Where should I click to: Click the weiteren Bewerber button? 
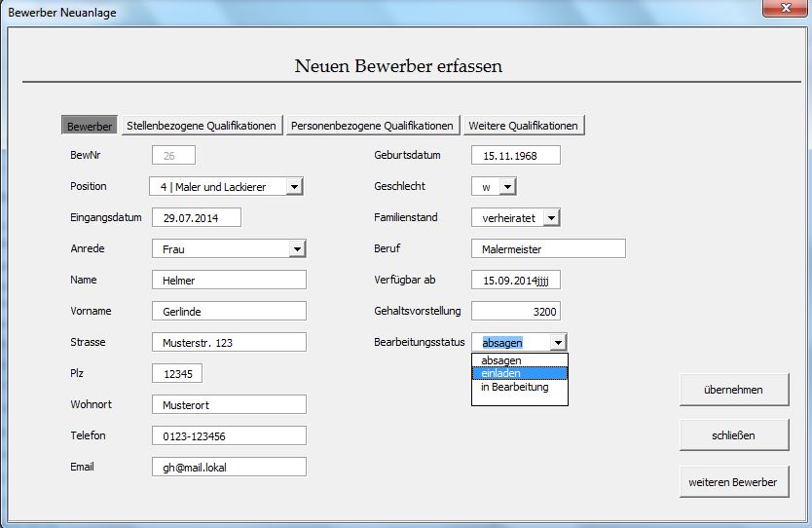pyautogui.click(x=733, y=481)
